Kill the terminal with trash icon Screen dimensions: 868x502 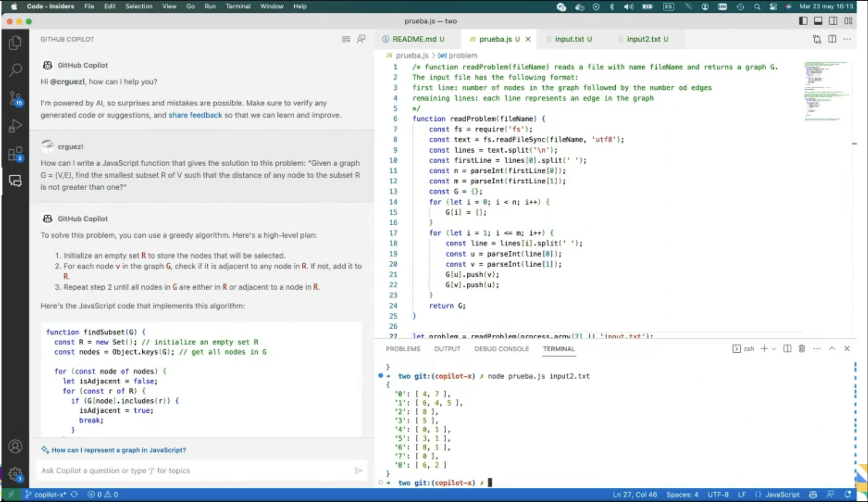click(802, 349)
